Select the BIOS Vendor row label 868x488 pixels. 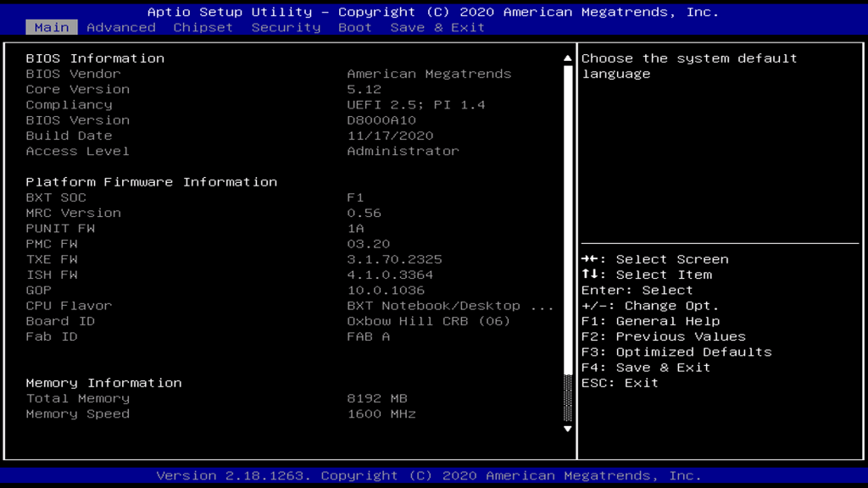(73, 74)
